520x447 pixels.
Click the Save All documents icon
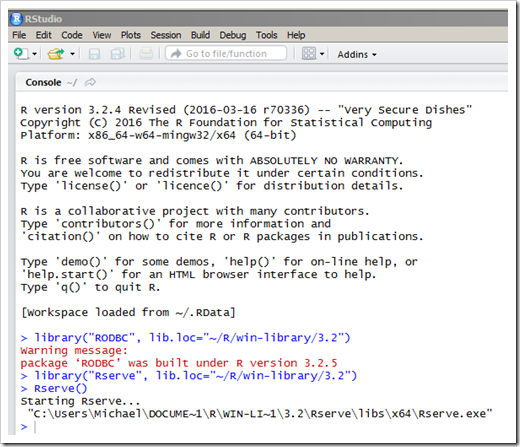tap(117, 54)
